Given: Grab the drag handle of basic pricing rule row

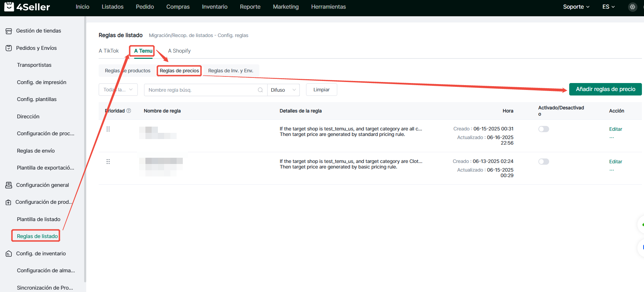Looking at the screenshot, I should click(108, 162).
